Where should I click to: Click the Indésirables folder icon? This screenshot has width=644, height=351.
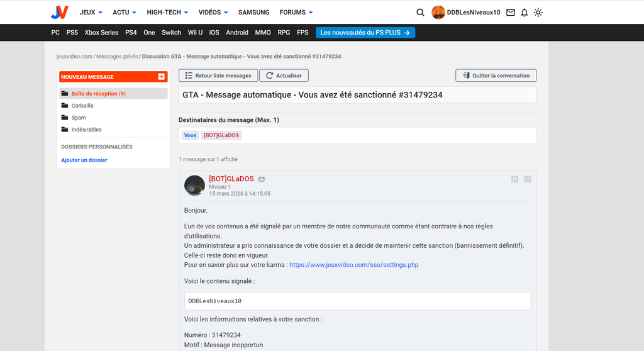pyautogui.click(x=65, y=130)
